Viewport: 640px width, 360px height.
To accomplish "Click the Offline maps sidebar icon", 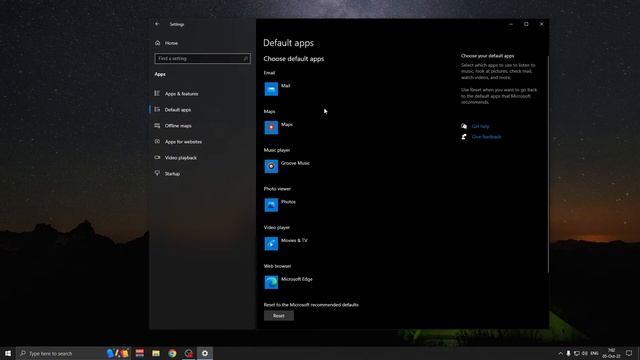I will (157, 125).
